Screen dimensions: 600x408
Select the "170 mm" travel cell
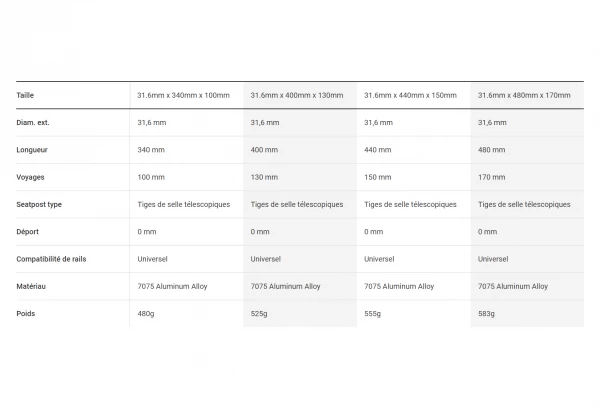[492, 177]
